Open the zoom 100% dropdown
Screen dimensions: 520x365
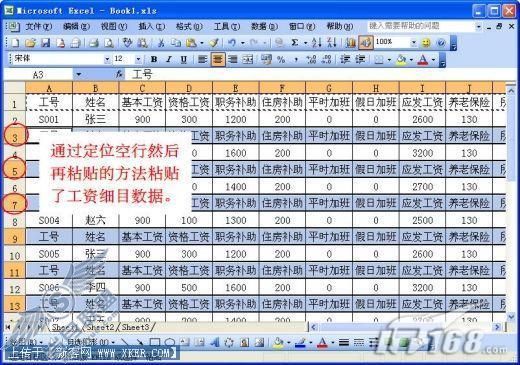(x=413, y=43)
